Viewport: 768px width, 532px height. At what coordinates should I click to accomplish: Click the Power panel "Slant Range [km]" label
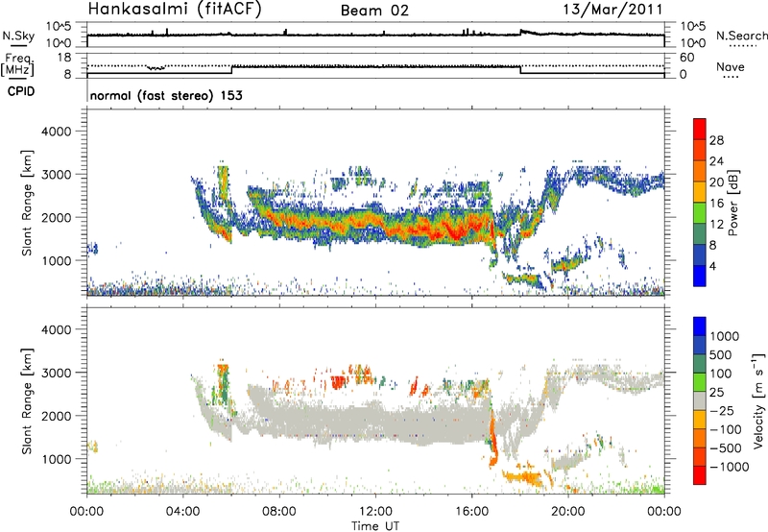(x=27, y=203)
